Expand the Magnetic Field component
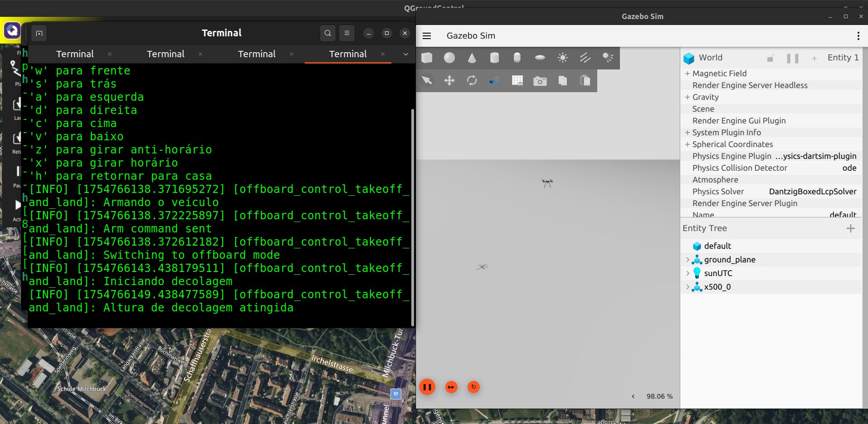This screenshot has width=868, height=424. (x=688, y=74)
